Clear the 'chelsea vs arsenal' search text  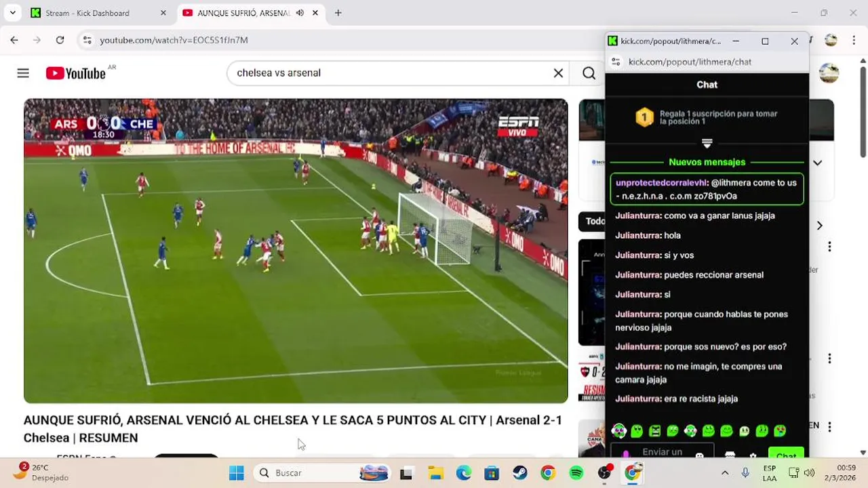click(558, 73)
